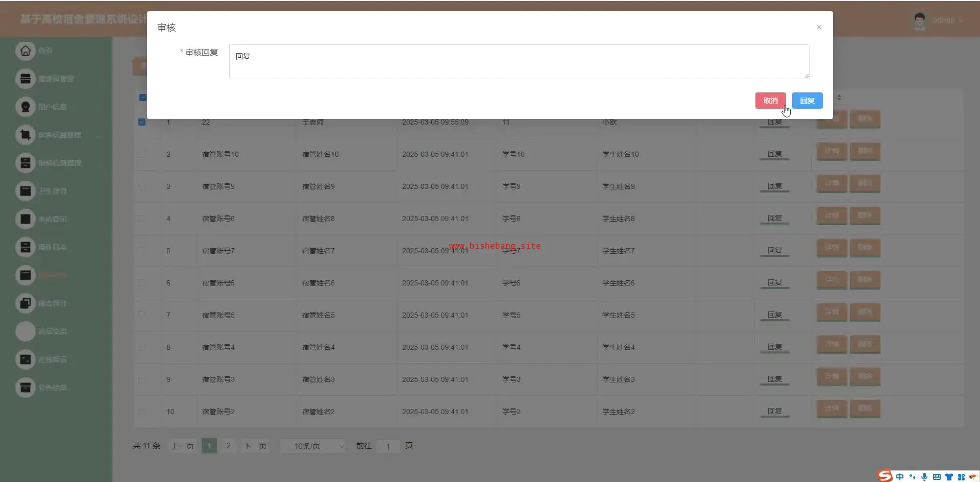Tick the checkbox for row 宿管账号6
Screen dimensions: 980x482
click(142, 283)
